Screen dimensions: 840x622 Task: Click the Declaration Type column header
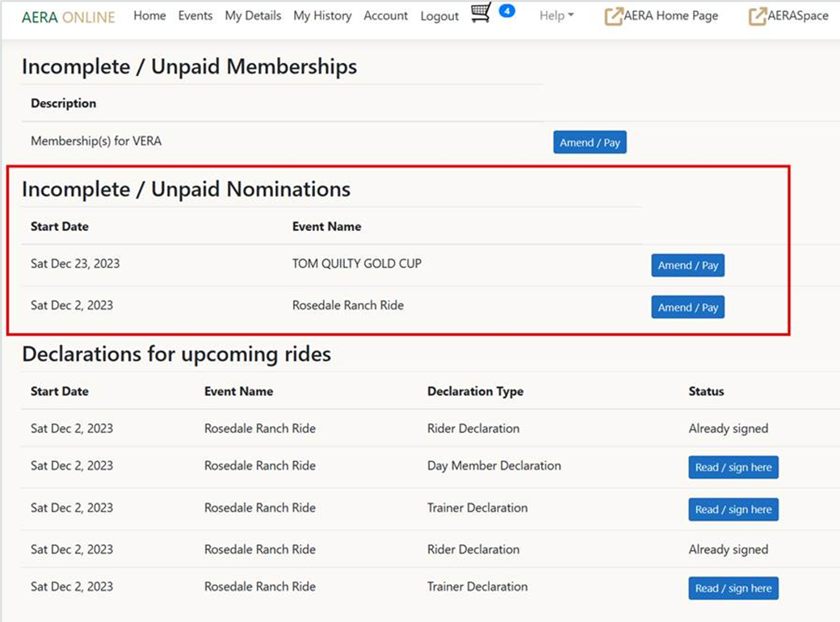[475, 391]
